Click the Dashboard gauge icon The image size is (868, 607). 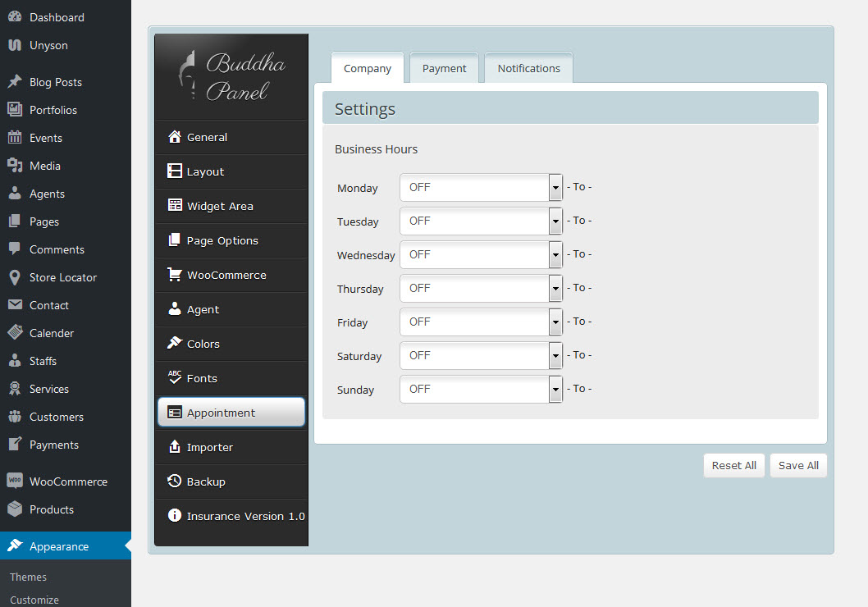click(15, 16)
